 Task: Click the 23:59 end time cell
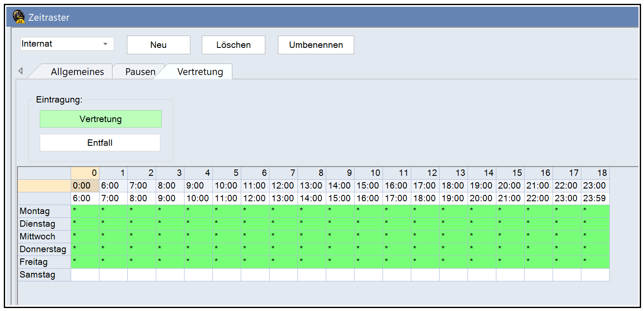tap(595, 198)
